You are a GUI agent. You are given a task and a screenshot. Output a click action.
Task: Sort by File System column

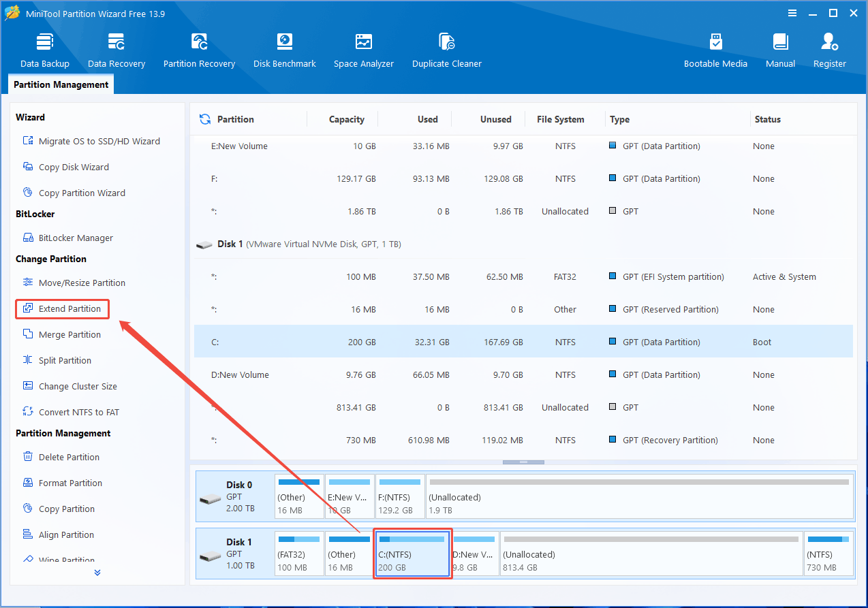(x=560, y=119)
